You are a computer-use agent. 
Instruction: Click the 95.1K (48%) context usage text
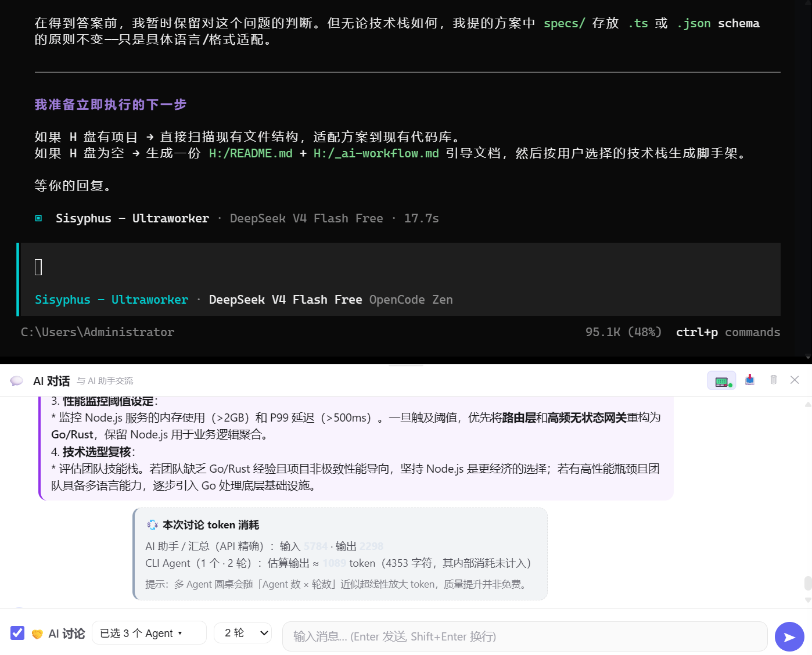click(x=623, y=332)
